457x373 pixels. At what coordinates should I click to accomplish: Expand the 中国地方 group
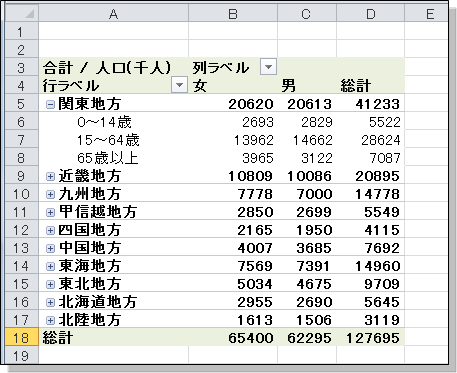click(x=50, y=249)
